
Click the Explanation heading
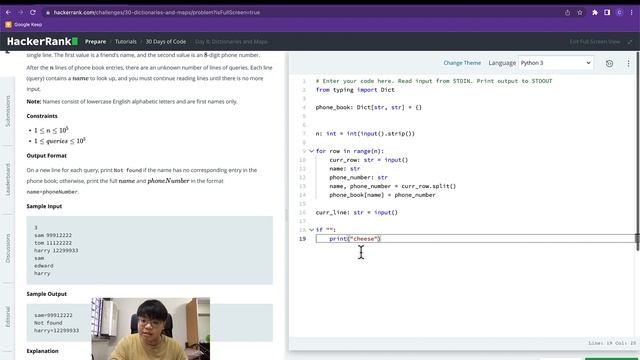coord(42,351)
